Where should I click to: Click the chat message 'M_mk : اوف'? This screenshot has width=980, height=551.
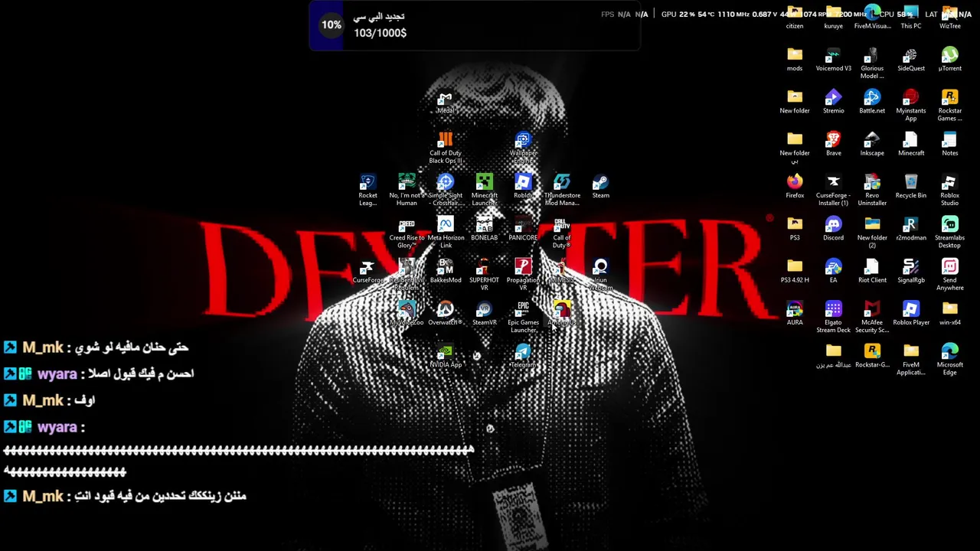(50, 400)
